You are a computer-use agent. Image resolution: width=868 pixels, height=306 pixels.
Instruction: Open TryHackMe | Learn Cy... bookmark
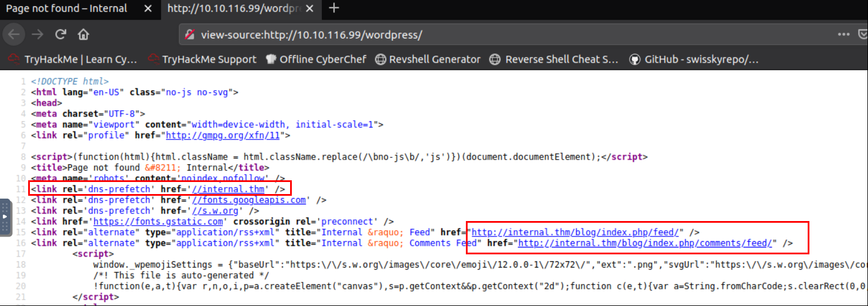click(x=73, y=59)
